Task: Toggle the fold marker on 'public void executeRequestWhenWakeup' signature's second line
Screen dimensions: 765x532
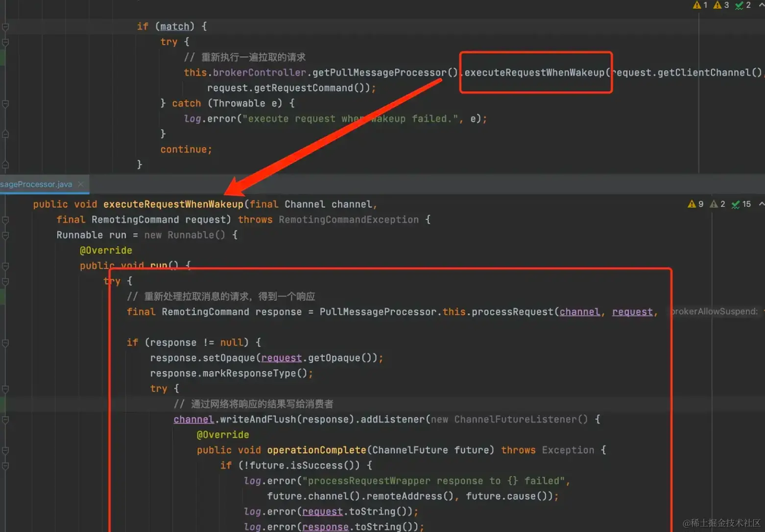Action: pos(5,220)
